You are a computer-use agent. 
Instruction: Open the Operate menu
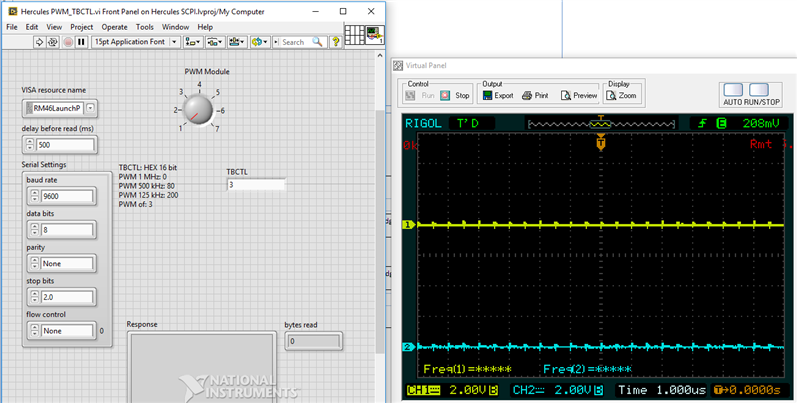(114, 27)
